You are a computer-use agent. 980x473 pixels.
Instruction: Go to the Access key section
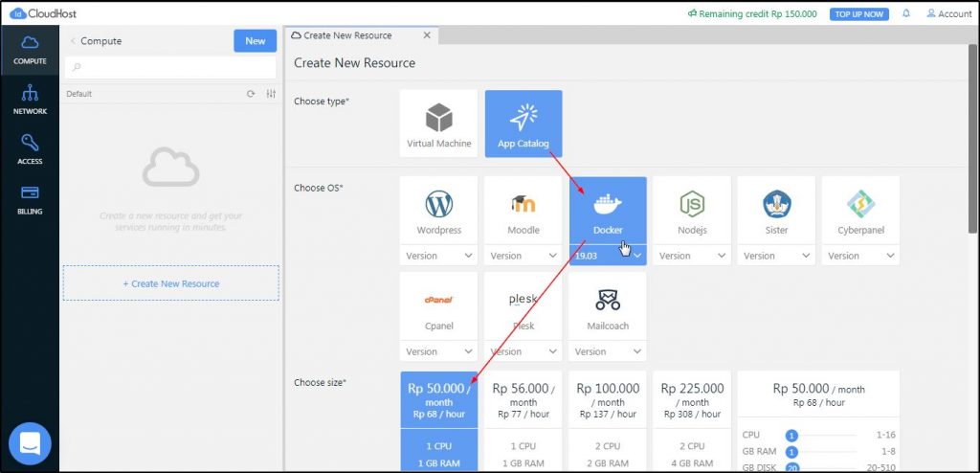(30, 149)
